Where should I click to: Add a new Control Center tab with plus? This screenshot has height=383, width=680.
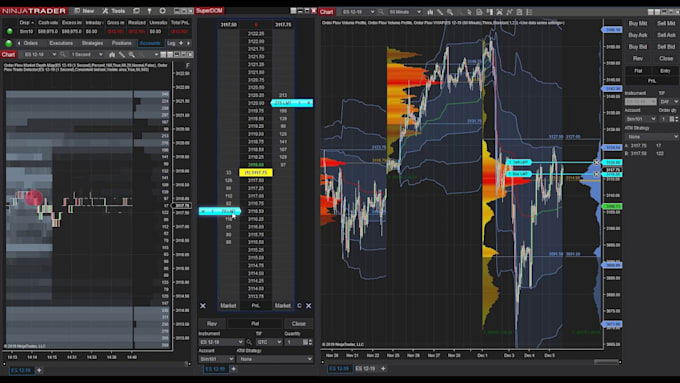coord(181,43)
